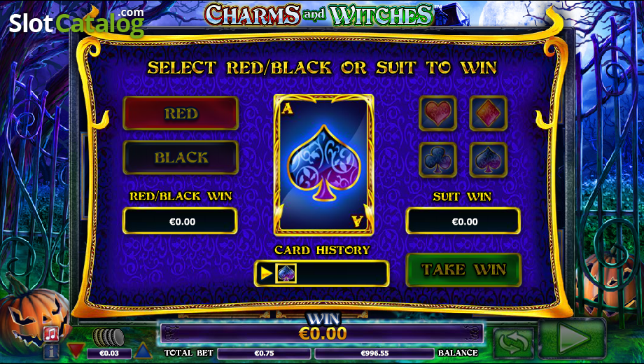644x364 pixels.
Task: Choose the BLACK gamble button
Action: click(x=181, y=157)
